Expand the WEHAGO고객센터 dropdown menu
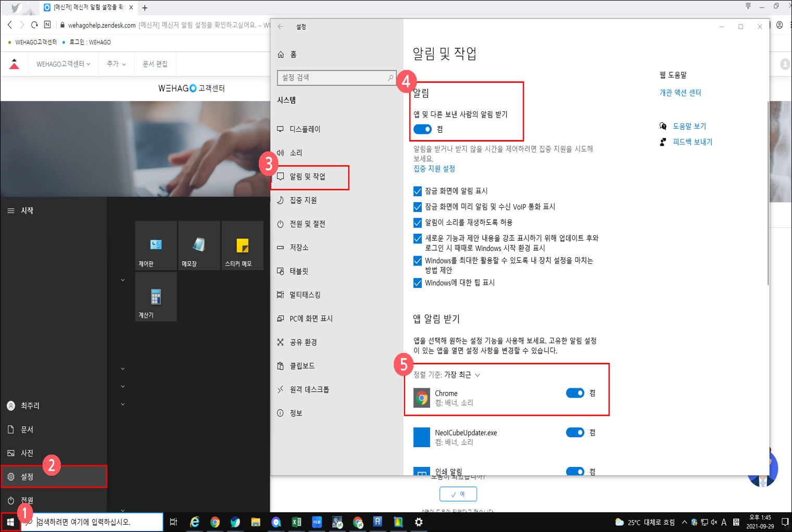792x532 pixels. pyautogui.click(x=63, y=64)
